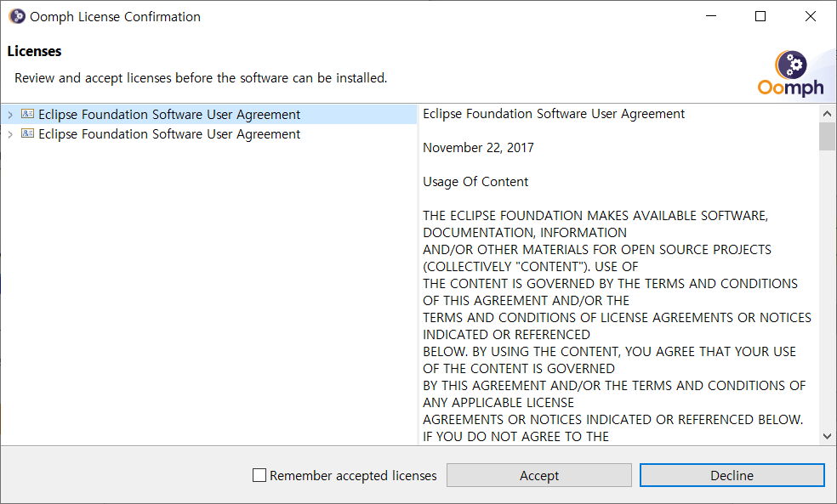Select the highlighted first agreement license icon
This screenshot has width=837, height=504.
tap(28, 114)
